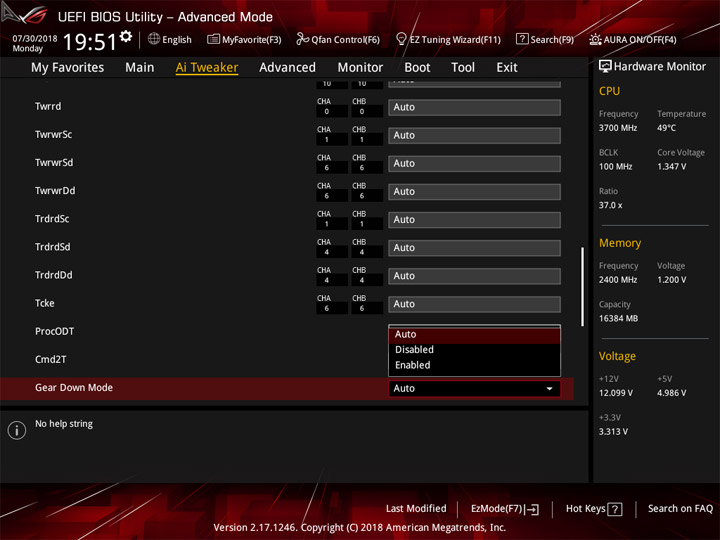Select the Tcke label
The width and height of the screenshot is (720, 540).
click(45, 303)
